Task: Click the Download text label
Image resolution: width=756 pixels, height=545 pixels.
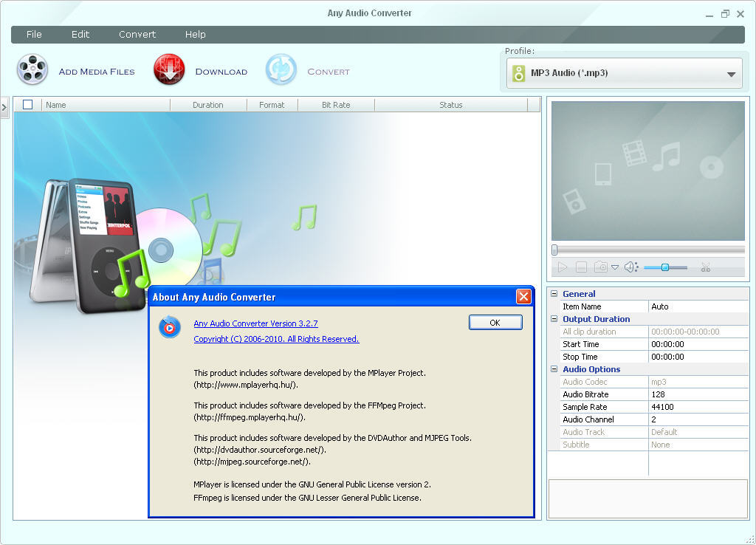Action: click(x=221, y=72)
